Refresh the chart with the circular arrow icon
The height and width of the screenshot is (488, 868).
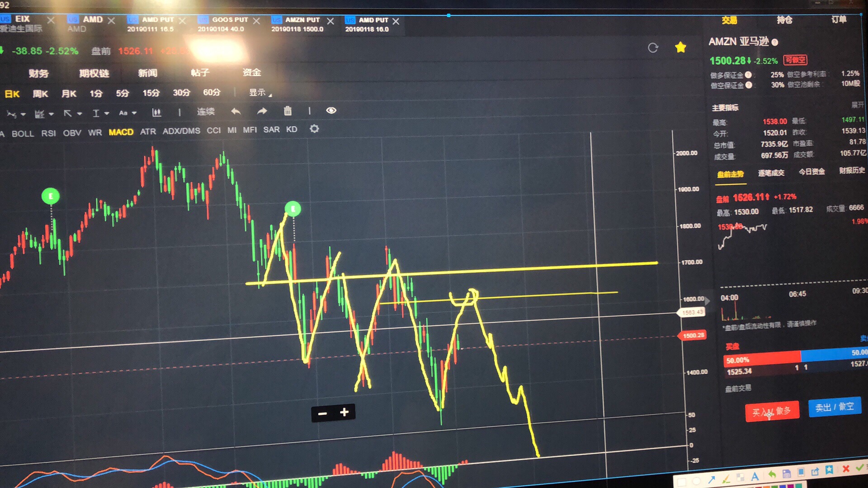pyautogui.click(x=653, y=48)
